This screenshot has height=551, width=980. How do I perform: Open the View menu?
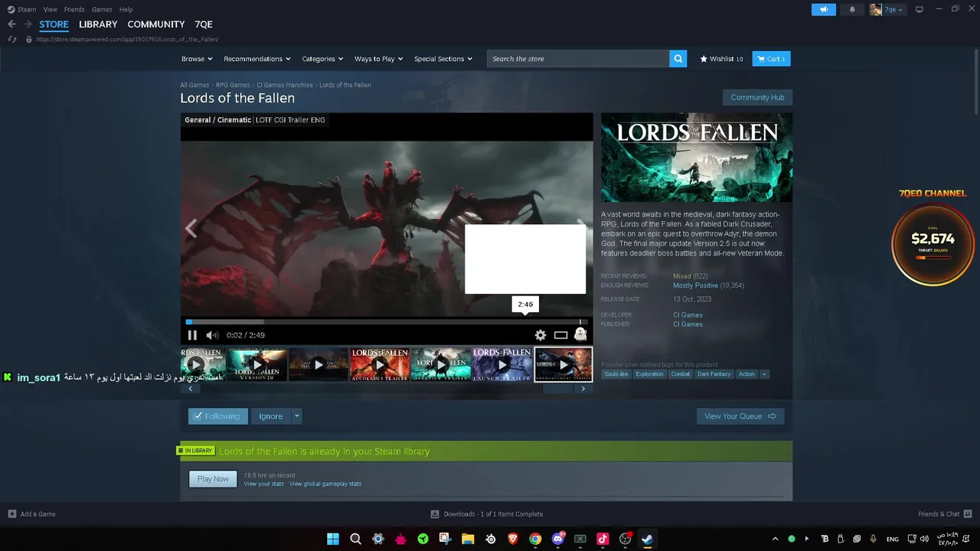pyautogui.click(x=51, y=9)
